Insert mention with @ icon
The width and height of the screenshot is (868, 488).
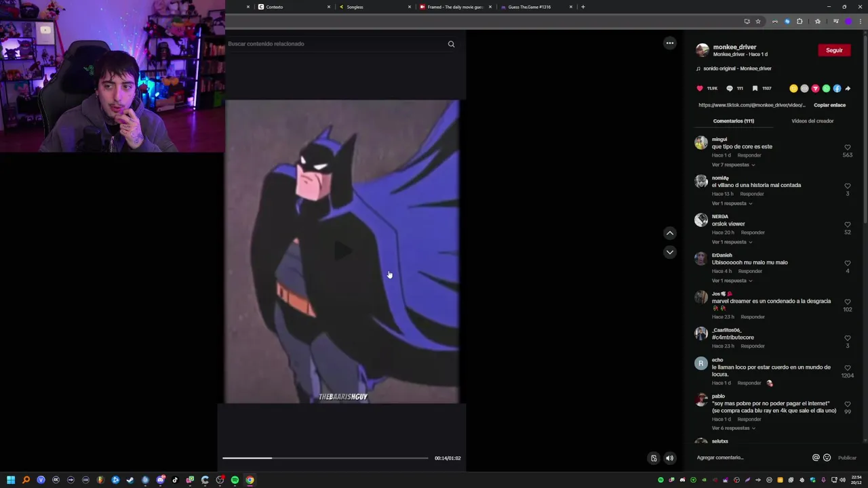(x=816, y=457)
